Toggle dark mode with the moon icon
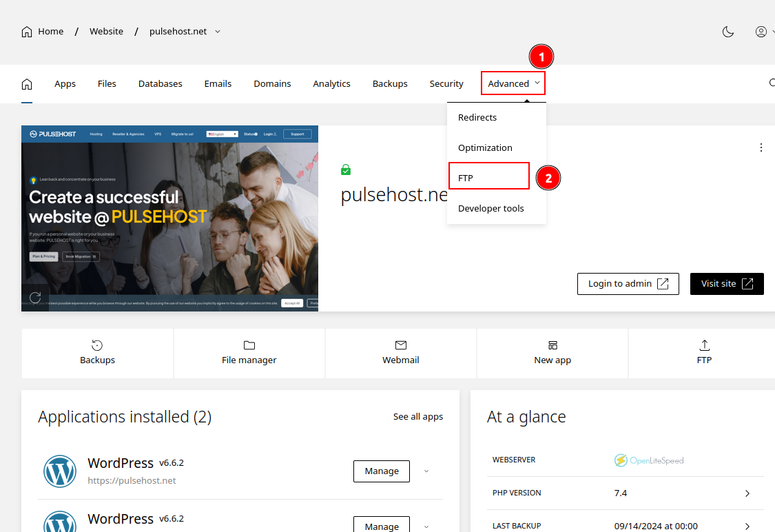Image resolution: width=775 pixels, height=532 pixels. click(x=727, y=32)
